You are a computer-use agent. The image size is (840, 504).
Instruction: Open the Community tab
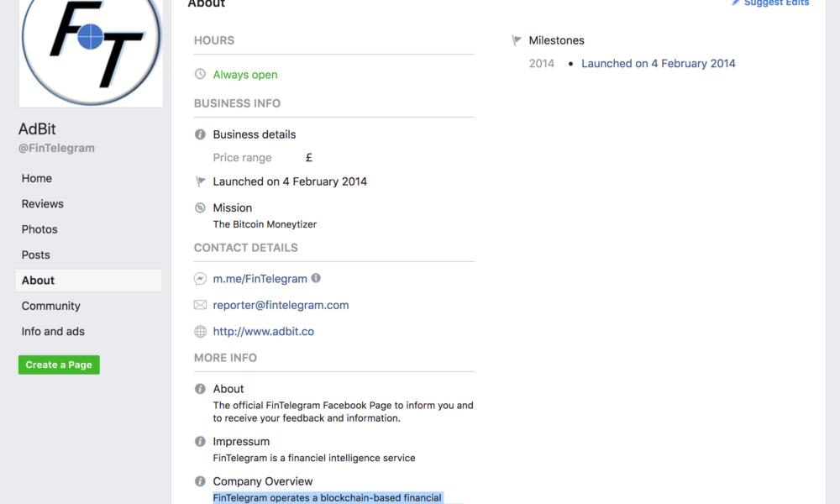51,306
